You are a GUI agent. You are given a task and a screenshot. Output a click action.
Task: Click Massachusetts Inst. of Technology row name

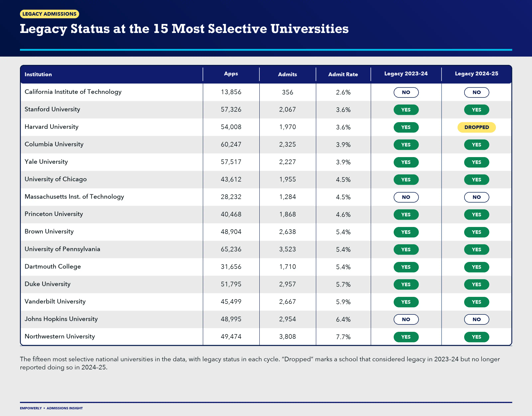[x=74, y=197]
